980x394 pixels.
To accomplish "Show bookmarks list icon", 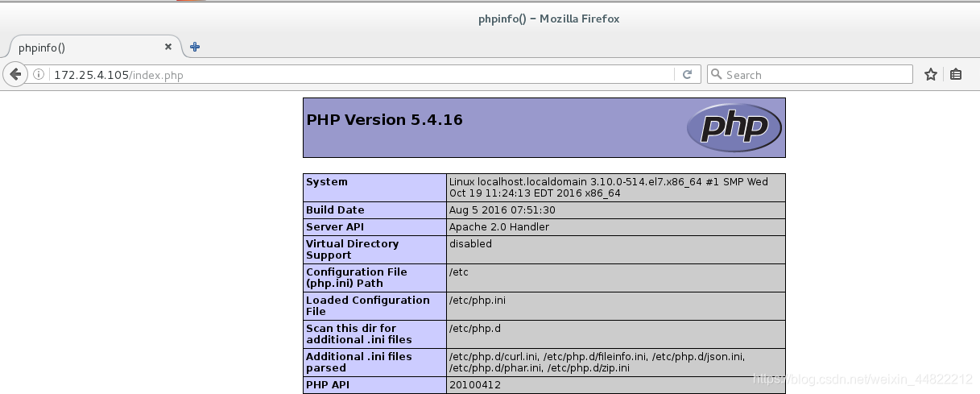I will tap(956, 74).
